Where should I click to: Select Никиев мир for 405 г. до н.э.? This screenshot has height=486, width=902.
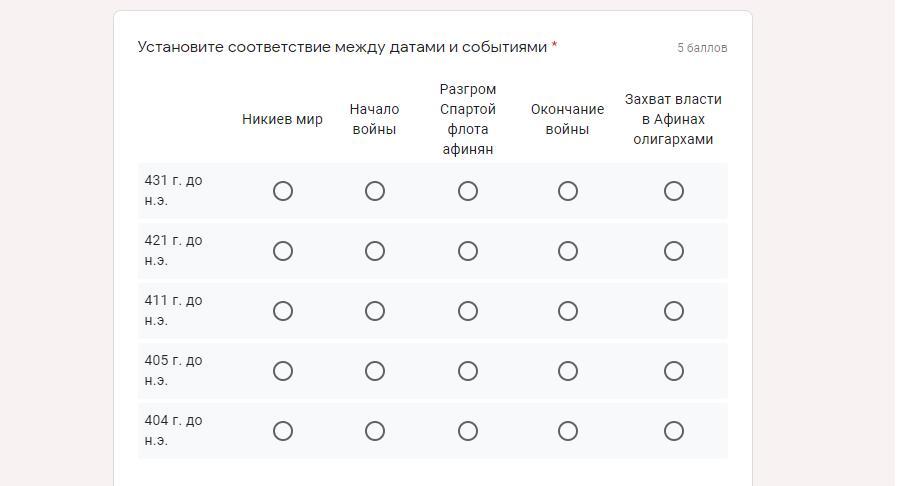coord(283,371)
